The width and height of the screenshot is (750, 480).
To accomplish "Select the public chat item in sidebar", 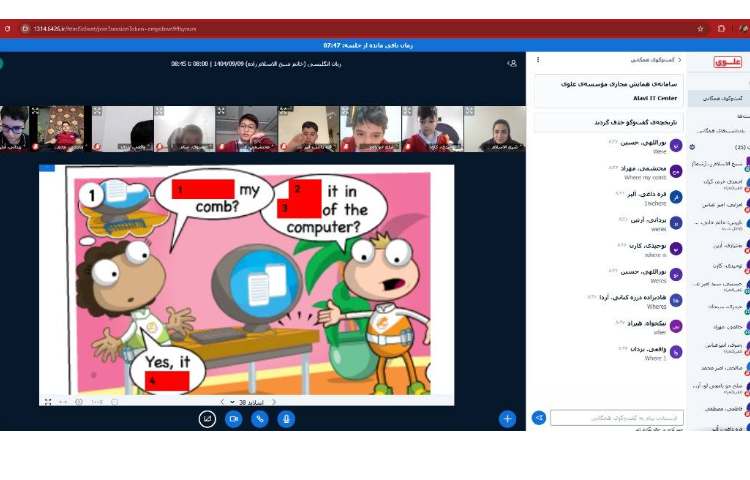I will point(718,98).
